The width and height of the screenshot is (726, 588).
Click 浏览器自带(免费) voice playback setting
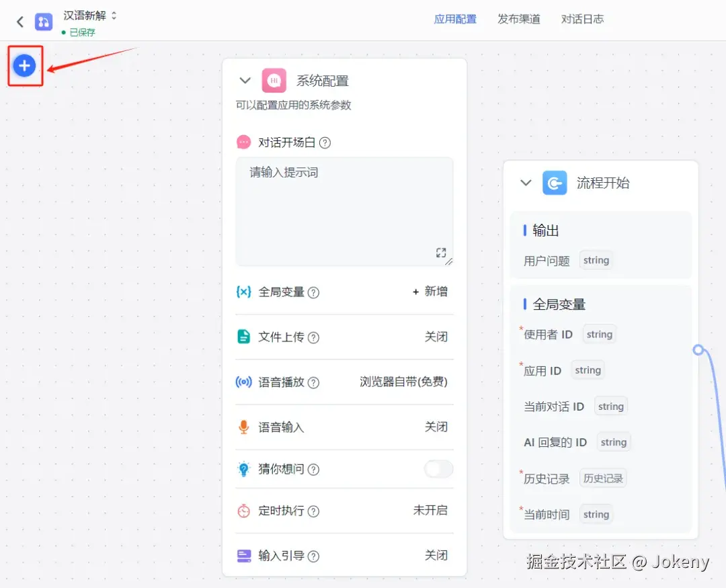(403, 382)
